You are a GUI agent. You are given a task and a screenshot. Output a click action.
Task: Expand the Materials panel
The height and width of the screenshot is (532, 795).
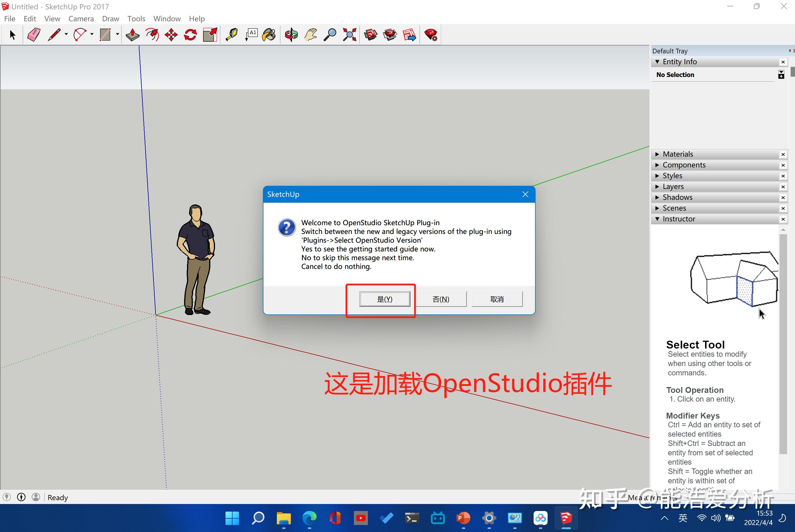pos(678,154)
